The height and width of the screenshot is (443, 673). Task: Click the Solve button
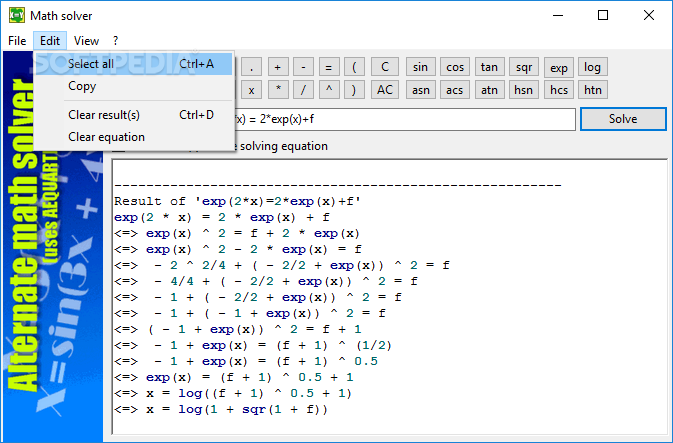[x=623, y=119]
